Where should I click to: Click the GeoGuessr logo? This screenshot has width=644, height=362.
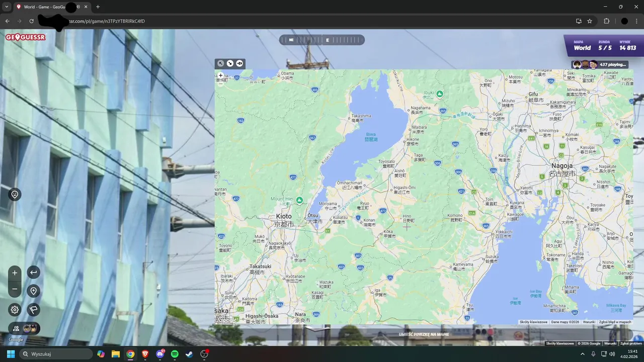coord(25,37)
